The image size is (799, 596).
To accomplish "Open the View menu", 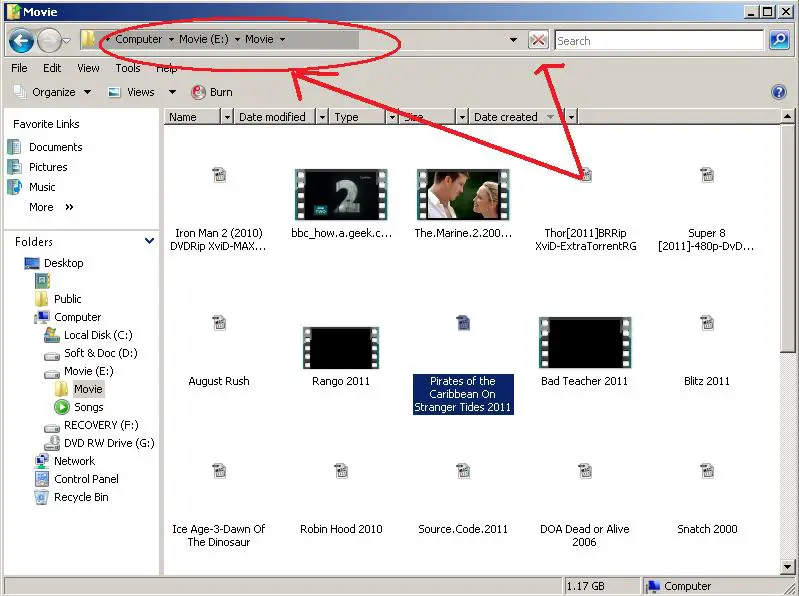I will pos(88,68).
